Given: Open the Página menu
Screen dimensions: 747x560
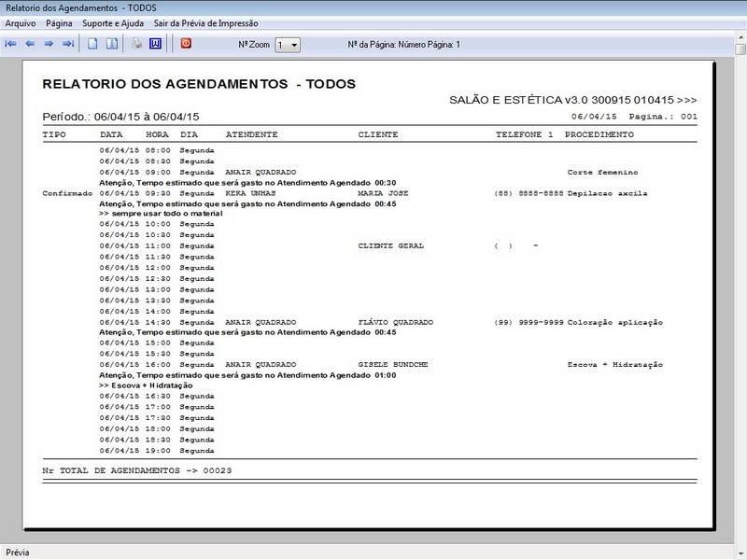Looking at the screenshot, I should tap(59, 22).
